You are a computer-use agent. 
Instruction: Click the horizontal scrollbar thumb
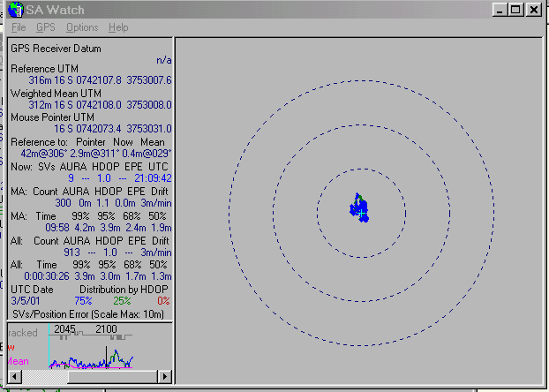coord(113,377)
